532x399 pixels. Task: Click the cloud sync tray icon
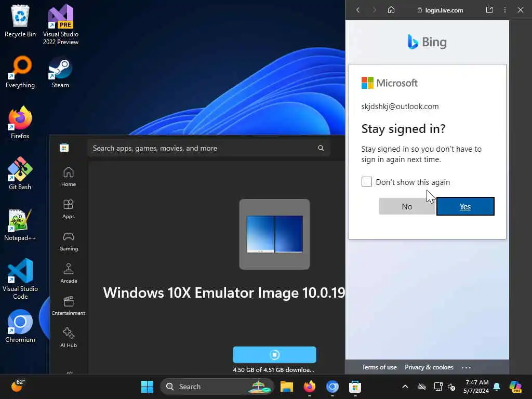tap(422, 387)
